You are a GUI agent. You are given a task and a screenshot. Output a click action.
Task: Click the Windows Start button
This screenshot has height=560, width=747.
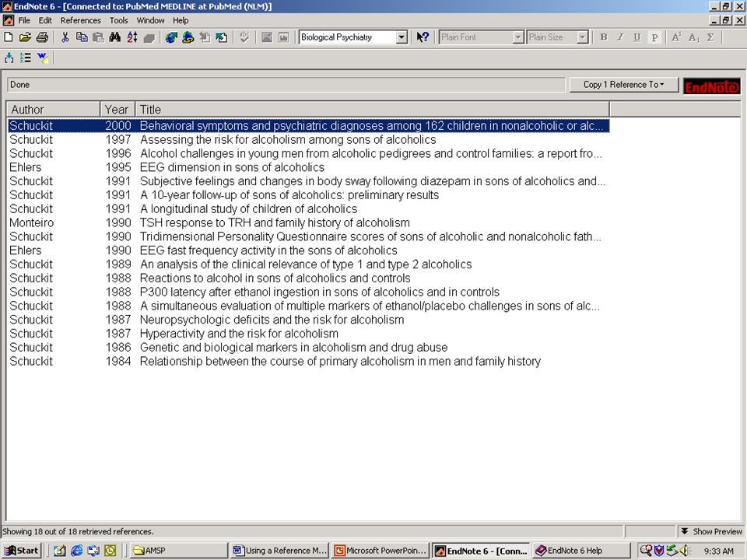[22, 551]
